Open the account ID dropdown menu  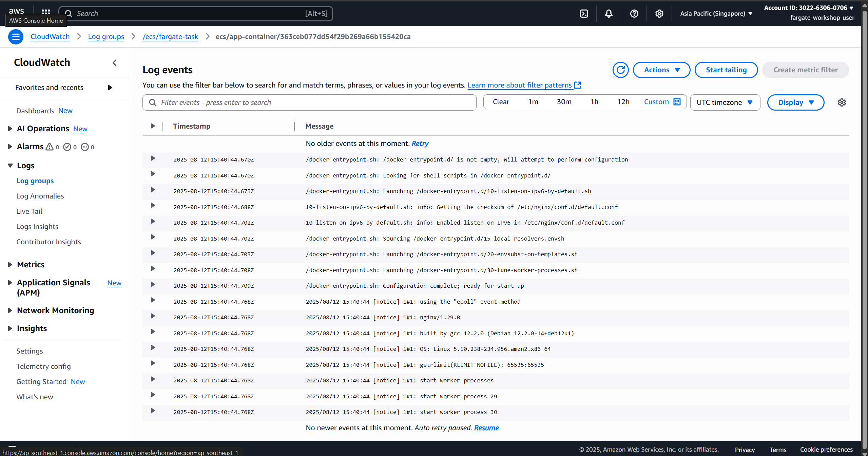(x=809, y=8)
